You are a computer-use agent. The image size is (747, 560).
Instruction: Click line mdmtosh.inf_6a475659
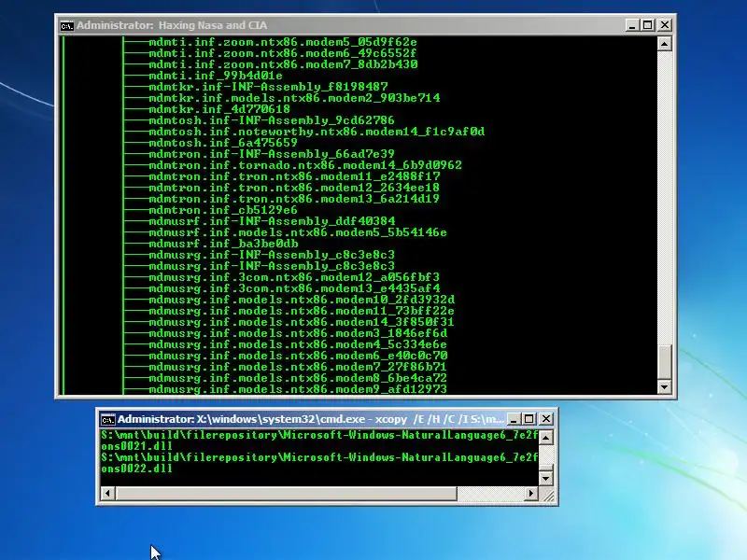223,143
